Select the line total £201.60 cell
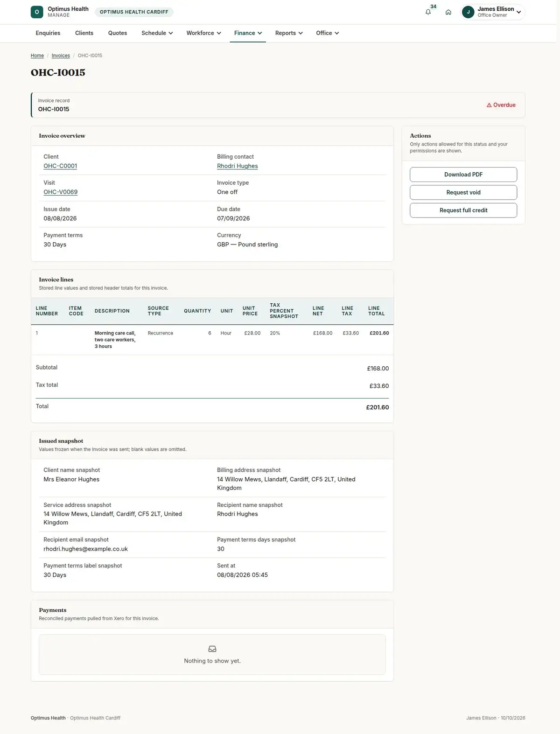Screen dimensions: 560x734 (379, 333)
